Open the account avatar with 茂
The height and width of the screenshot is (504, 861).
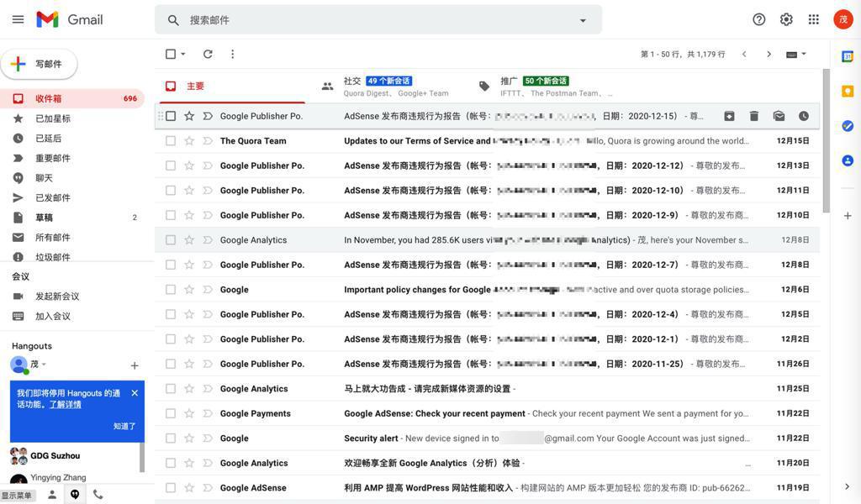point(843,20)
